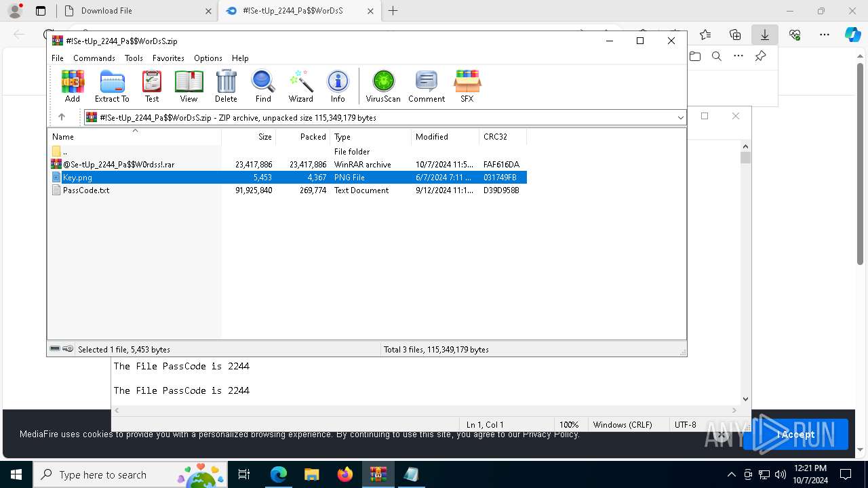Open the Commands menu
The width and height of the screenshot is (868, 488).
click(x=94, y=58)
